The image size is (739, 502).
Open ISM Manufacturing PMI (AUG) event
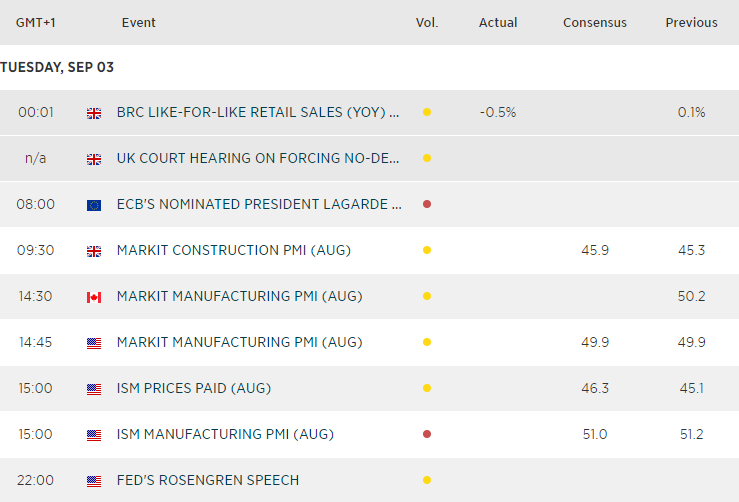click(225, 435)
